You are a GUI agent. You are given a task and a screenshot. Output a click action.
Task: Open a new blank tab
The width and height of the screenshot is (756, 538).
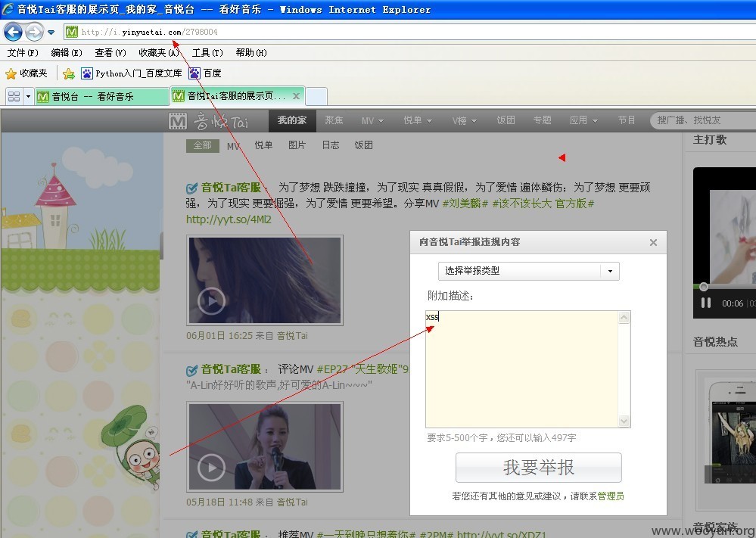pyautogui.click(x=316, y=96)
